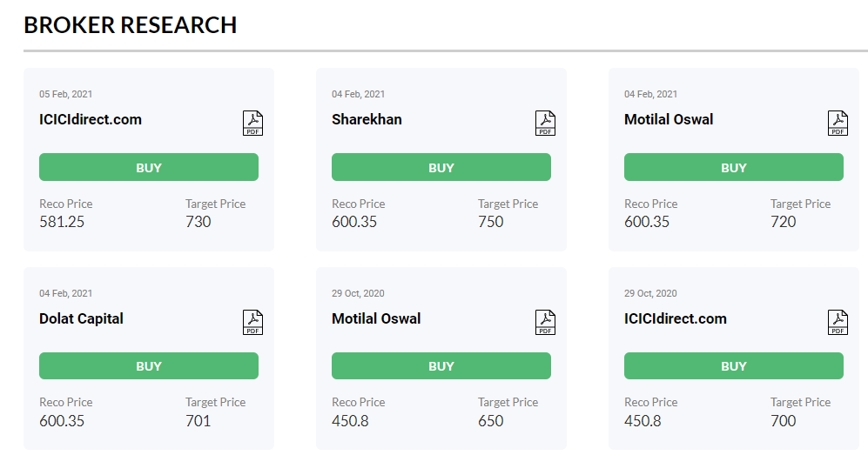Open Motilal Oswal 04 Feb PDF report
The height and width of the screenshot is (455, 868).
[x=838, y=123]
